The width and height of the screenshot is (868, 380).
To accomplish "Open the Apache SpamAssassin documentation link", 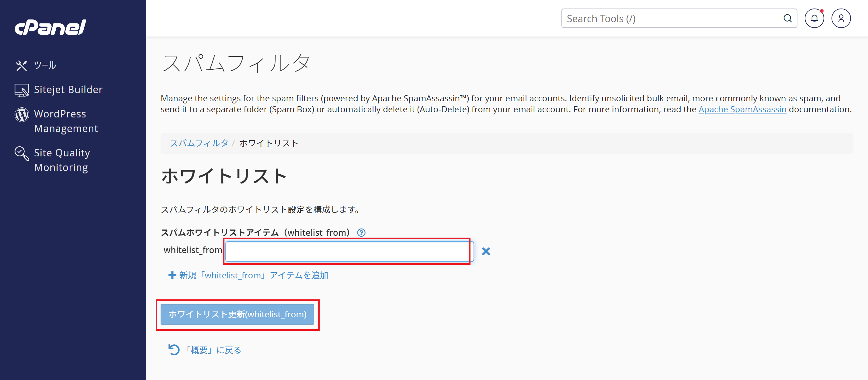I will click(742, 109).
